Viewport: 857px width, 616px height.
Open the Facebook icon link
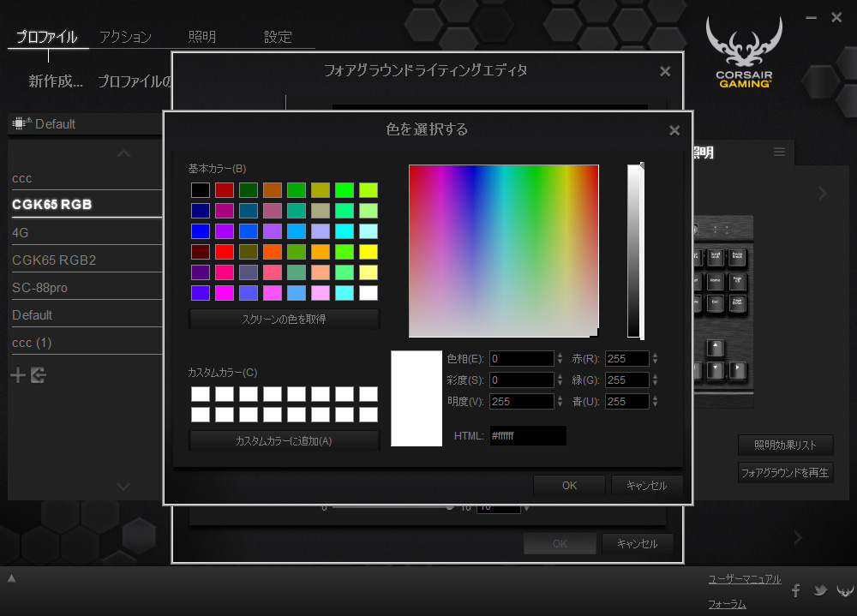(x=796, y=590)
